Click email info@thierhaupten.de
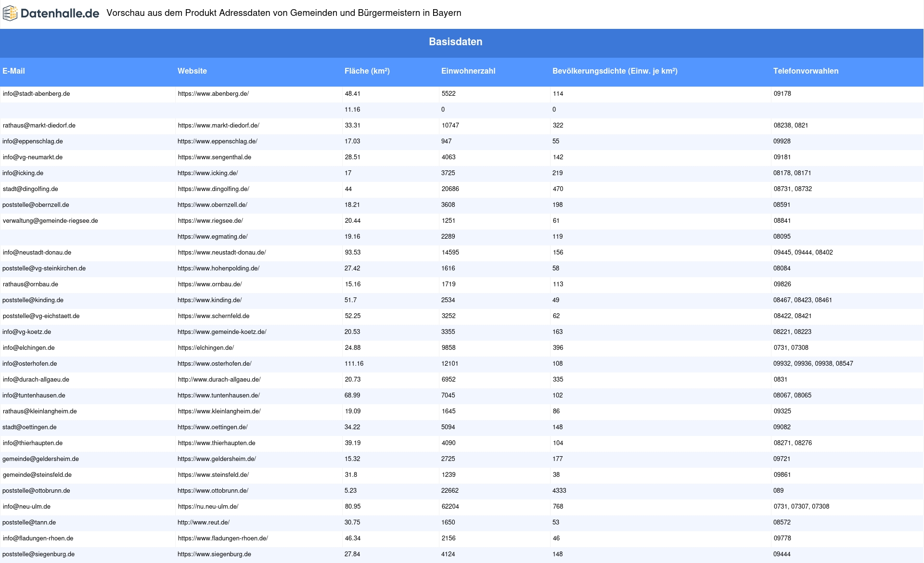The width and height of the screenshot is (924, 563). coord(33,443)
